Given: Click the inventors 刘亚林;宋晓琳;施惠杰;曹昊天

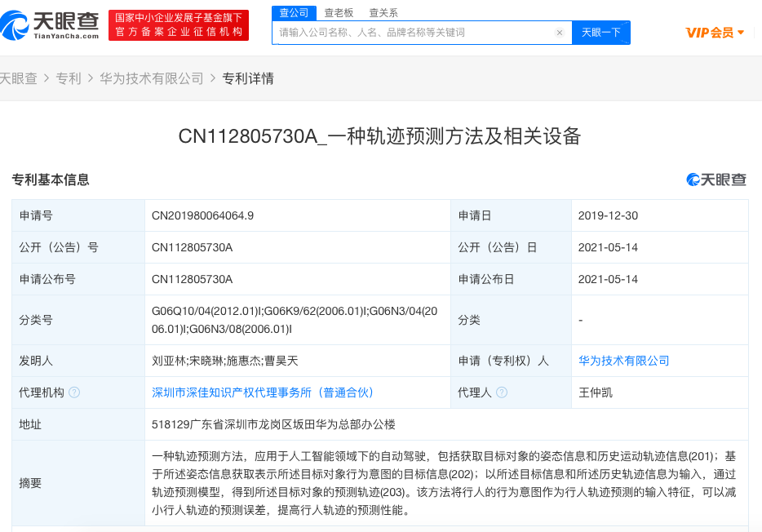Looking at the screenshot, I should [x=225, y=361].
